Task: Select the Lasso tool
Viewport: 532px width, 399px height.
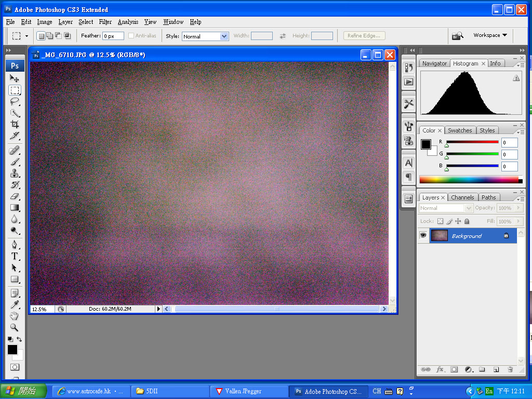Action: pos(15,102)
